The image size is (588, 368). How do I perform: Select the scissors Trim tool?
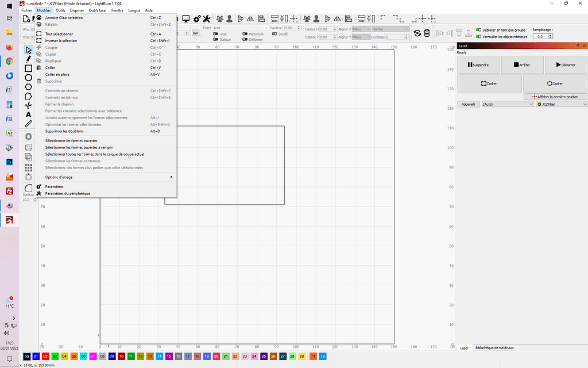click(x=29, y=105)
